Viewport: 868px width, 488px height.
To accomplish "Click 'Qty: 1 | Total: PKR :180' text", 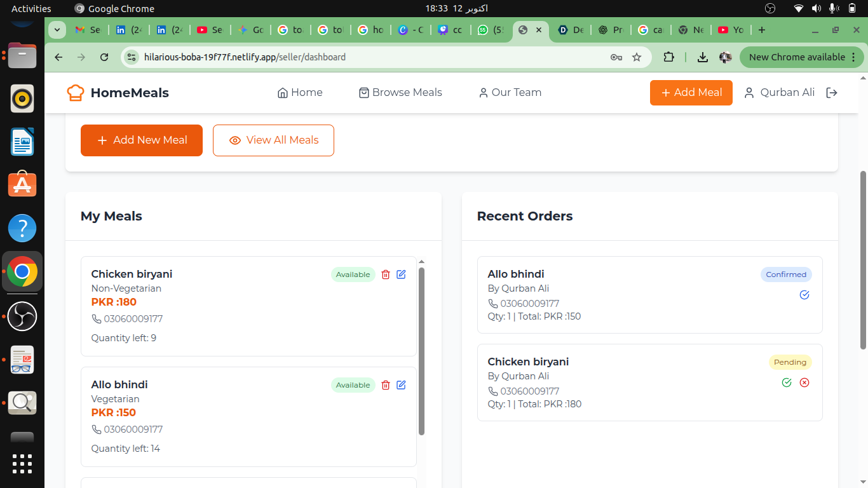I will pos(534,404).
